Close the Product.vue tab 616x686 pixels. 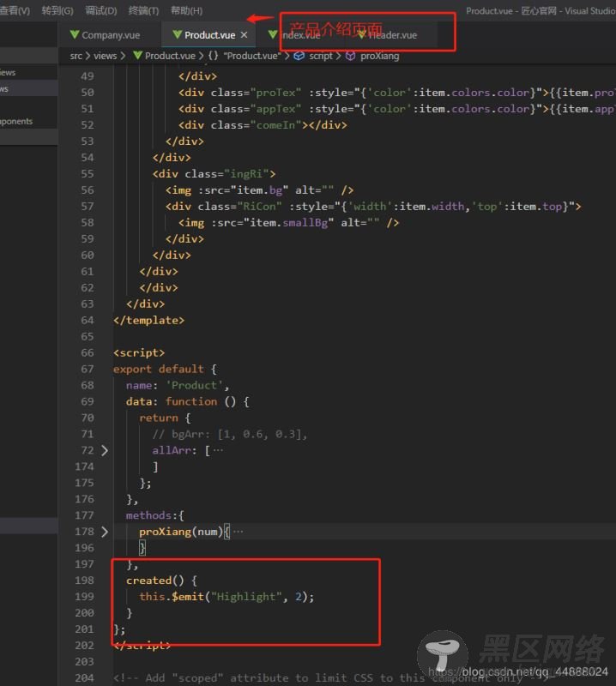coord(244,34)
